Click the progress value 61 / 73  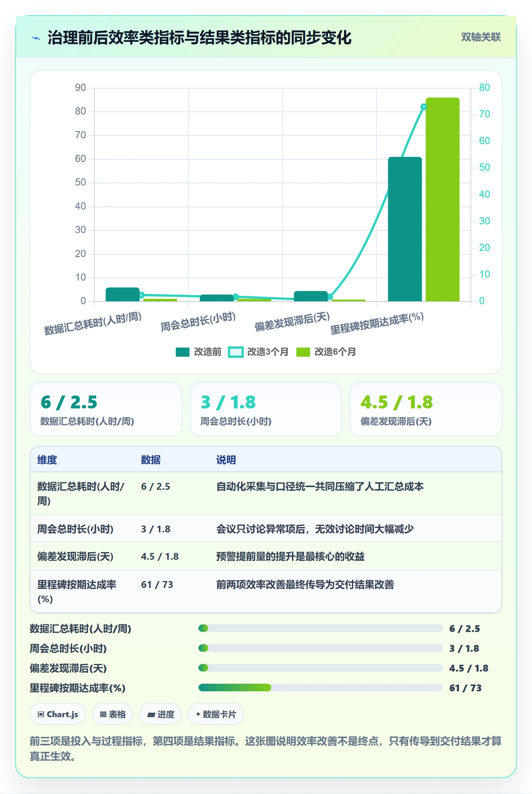tap(465, 688)
